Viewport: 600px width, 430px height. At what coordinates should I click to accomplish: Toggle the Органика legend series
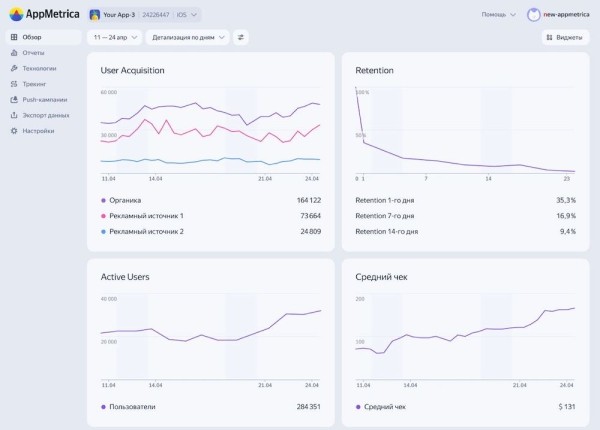[x=125, y=200]
